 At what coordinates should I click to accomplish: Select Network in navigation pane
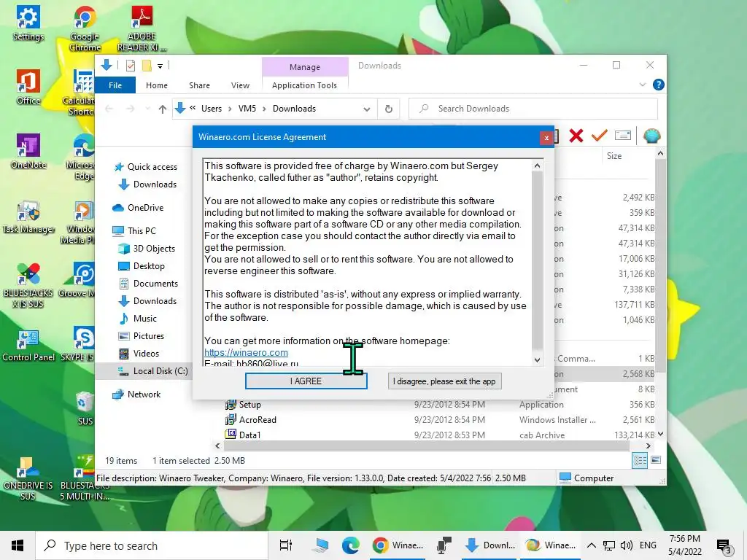point(144,394)
